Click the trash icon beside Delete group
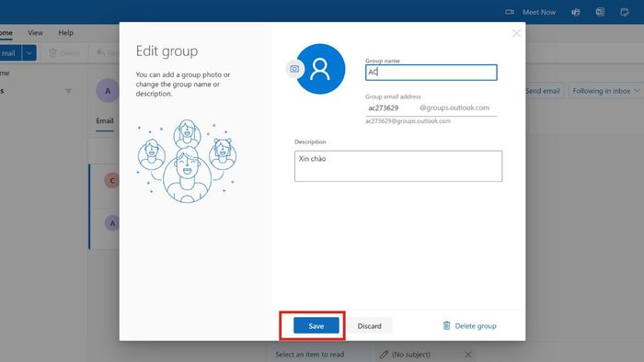Viewport: 644px width, 362px height. point(446,325)
